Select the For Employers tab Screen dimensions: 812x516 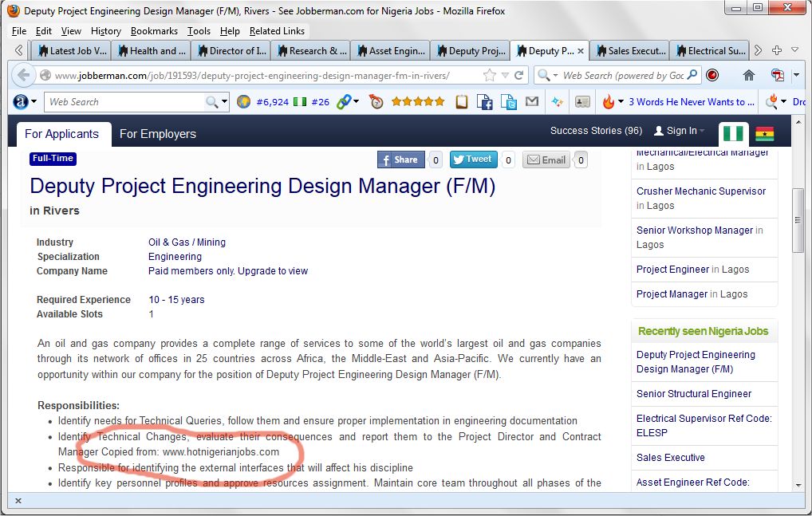click(x=158, y=134)
